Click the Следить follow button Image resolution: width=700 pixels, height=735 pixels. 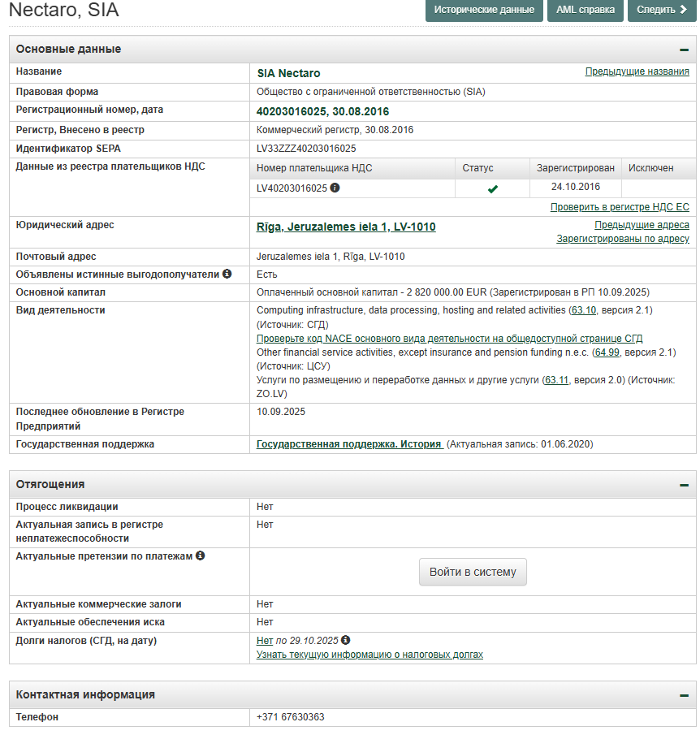(662, 10)
